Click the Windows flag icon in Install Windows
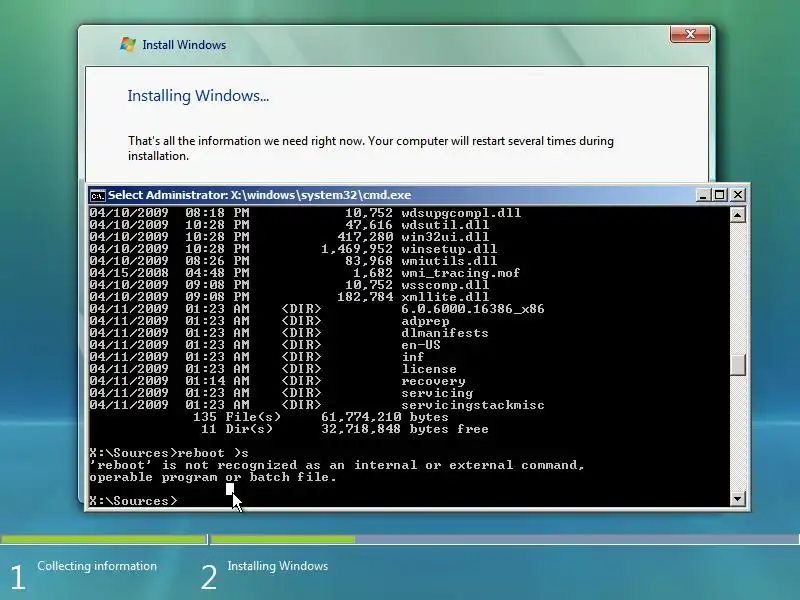The image size is (800, 600). coord(128,44)
